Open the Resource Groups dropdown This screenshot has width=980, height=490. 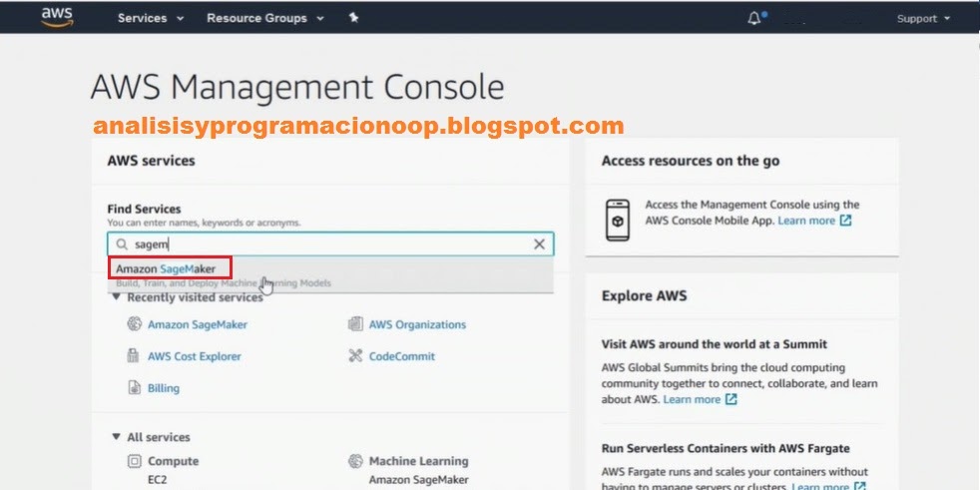point(265,18)
